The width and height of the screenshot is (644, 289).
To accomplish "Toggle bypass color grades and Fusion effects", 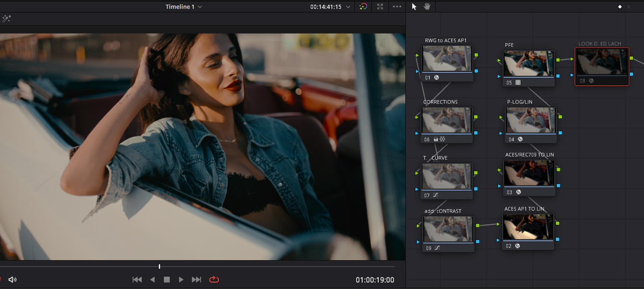I will (363, 7).
